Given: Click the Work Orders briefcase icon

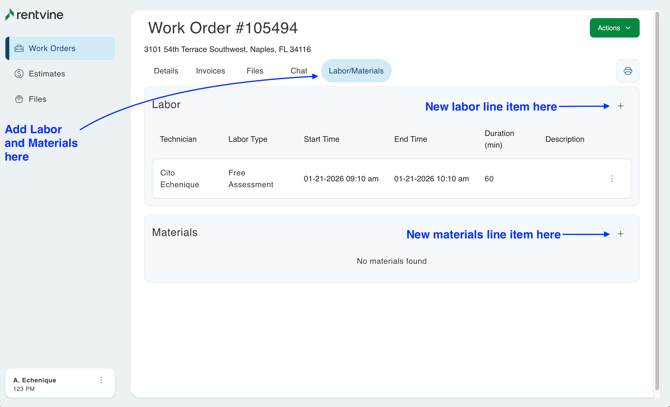Looking at the screenshot, I should coord(19,48).
